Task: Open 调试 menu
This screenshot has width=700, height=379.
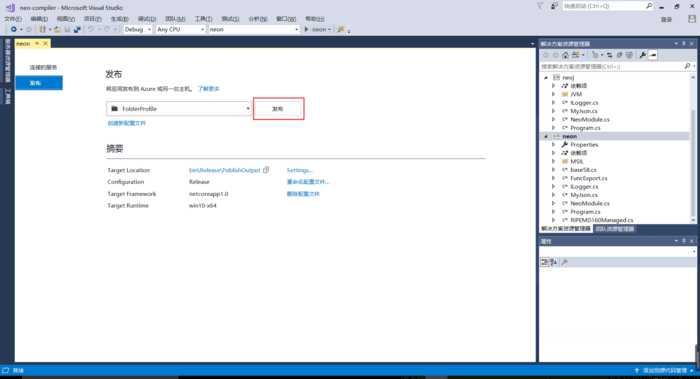Action: coord(146,19)
